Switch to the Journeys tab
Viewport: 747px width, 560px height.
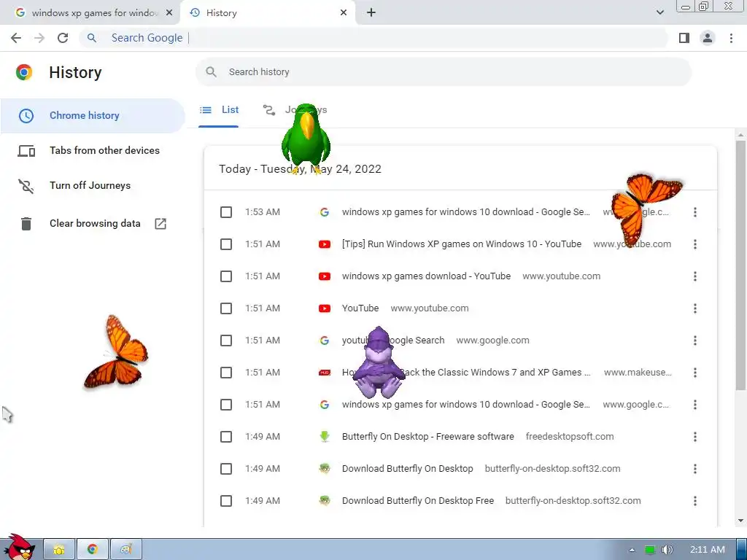(x=295, y=110)
